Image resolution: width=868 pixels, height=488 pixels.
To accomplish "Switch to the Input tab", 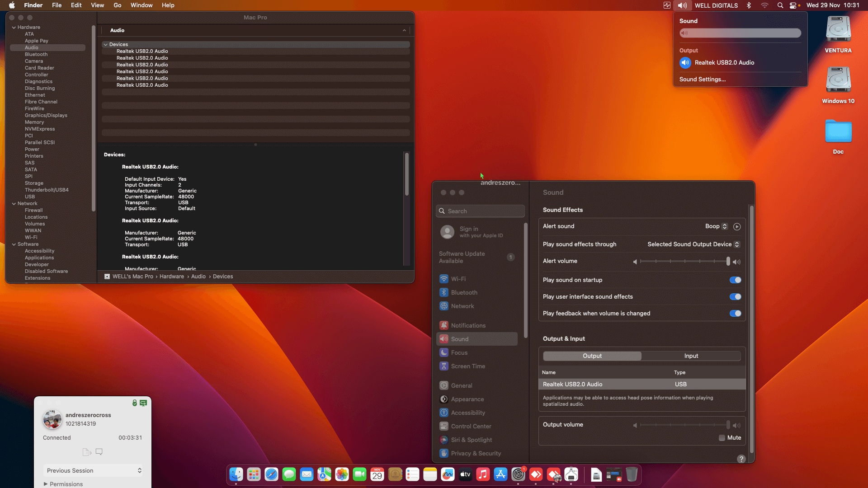I will coord(691,356).
